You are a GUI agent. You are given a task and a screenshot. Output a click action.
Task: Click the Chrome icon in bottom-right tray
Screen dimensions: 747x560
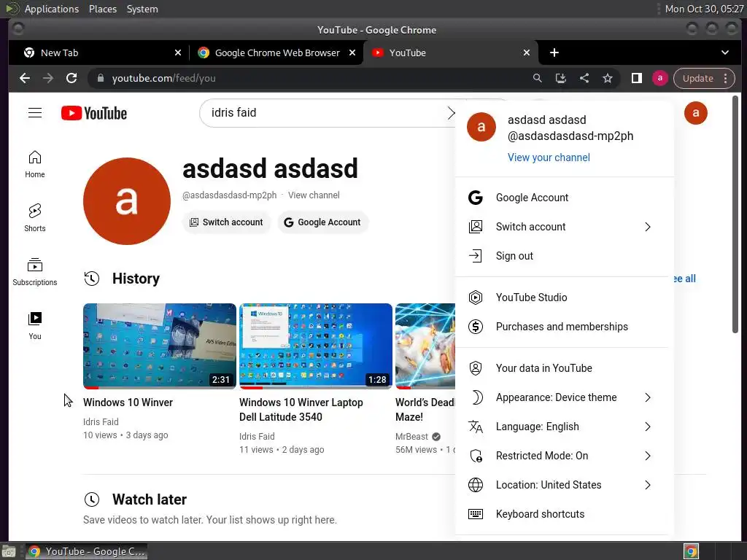click(x=691, y=551)
